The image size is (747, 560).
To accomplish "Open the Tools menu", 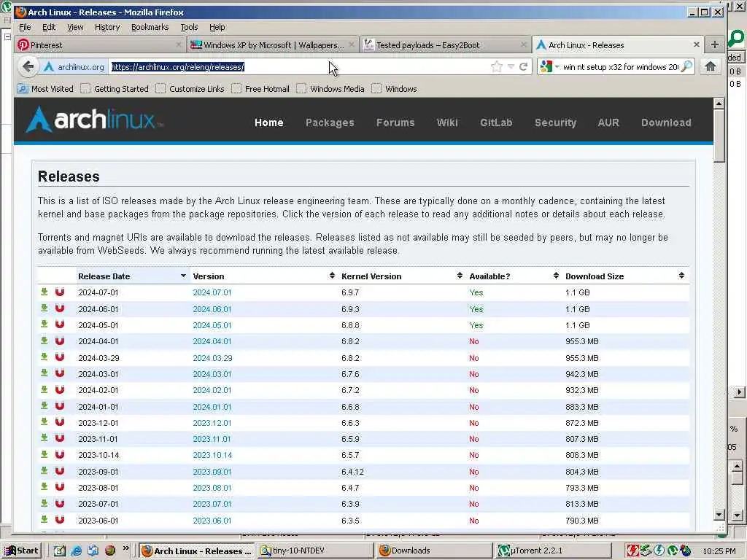I will click(x=189, y=27).
